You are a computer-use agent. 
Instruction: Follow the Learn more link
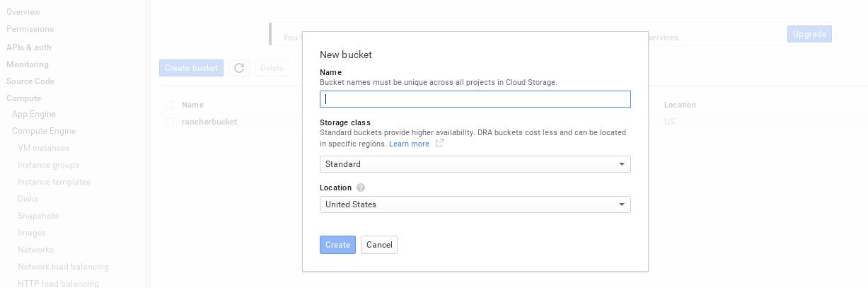pos(409,144)
